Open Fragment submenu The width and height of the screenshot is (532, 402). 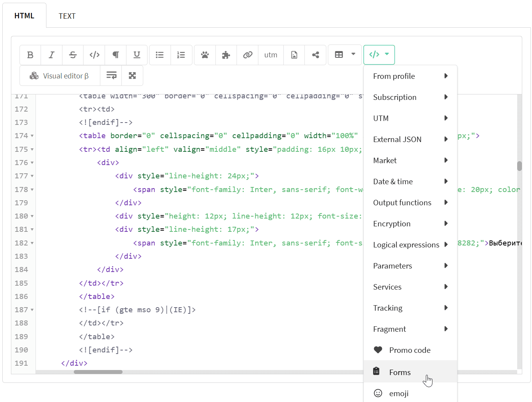click(x=410, y=329)
